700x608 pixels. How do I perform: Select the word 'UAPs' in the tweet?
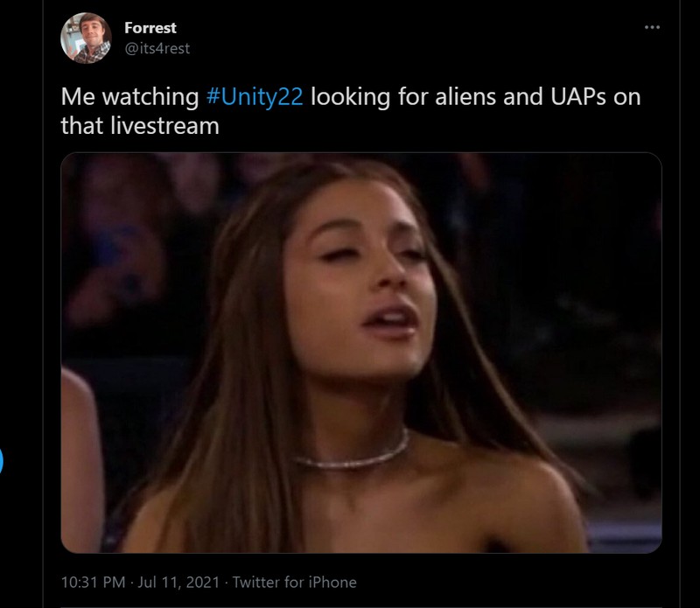[x=578, y=96]
